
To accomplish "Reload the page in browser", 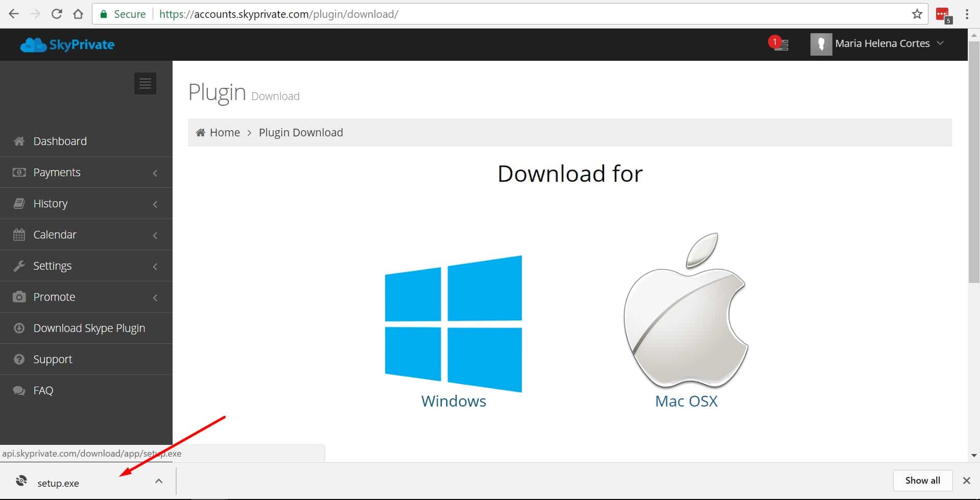I will (x=57, y=14).
